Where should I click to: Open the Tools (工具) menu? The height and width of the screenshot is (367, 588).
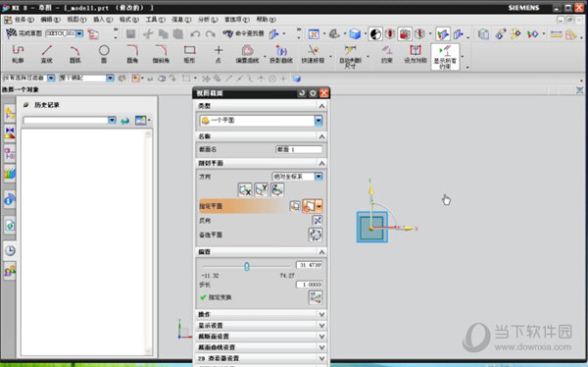(155, 20)
